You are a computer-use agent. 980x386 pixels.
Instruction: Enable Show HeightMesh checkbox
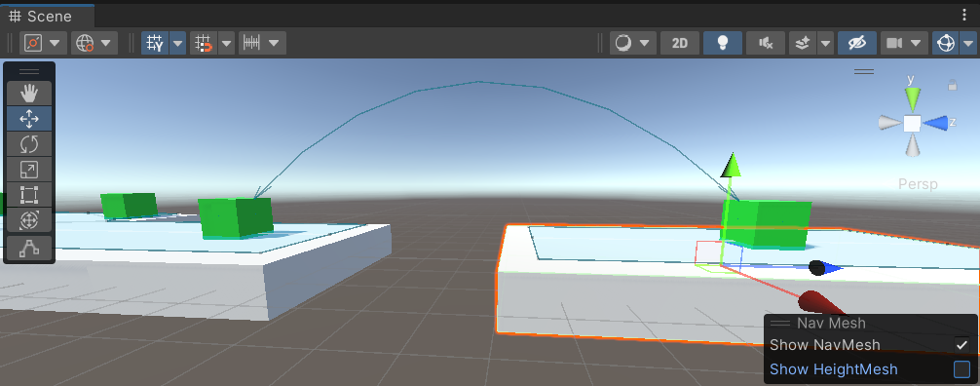point(961,369)
